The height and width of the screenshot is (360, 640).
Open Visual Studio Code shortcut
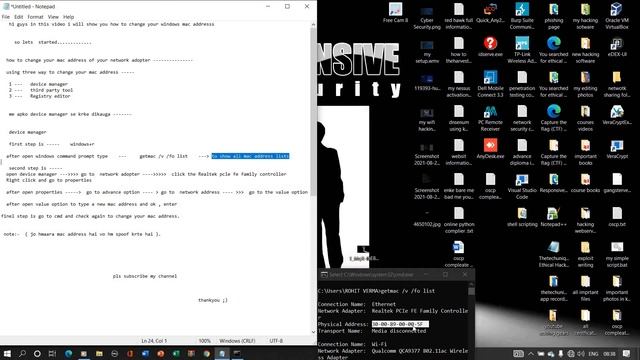pos(522,186)
